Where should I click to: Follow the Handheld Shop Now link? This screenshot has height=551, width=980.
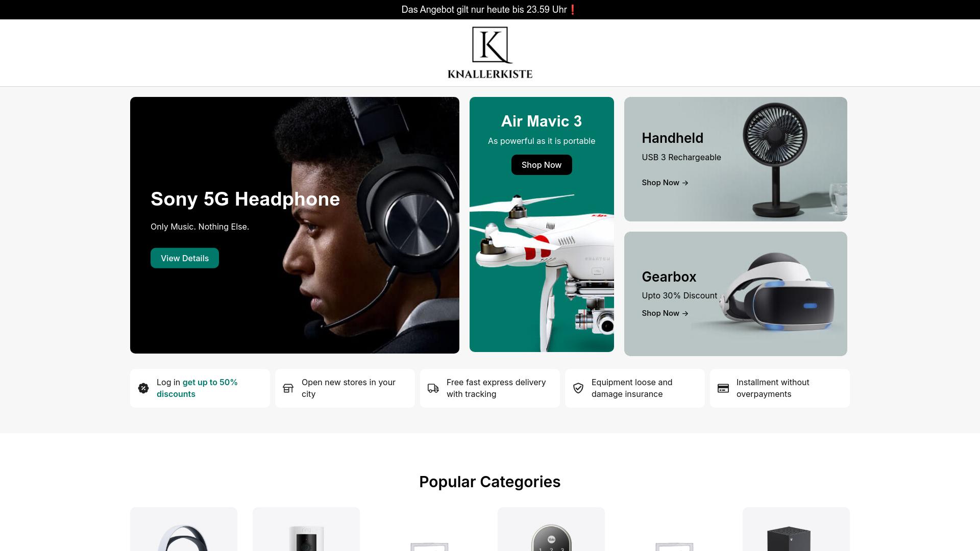(x=665, y=183)
